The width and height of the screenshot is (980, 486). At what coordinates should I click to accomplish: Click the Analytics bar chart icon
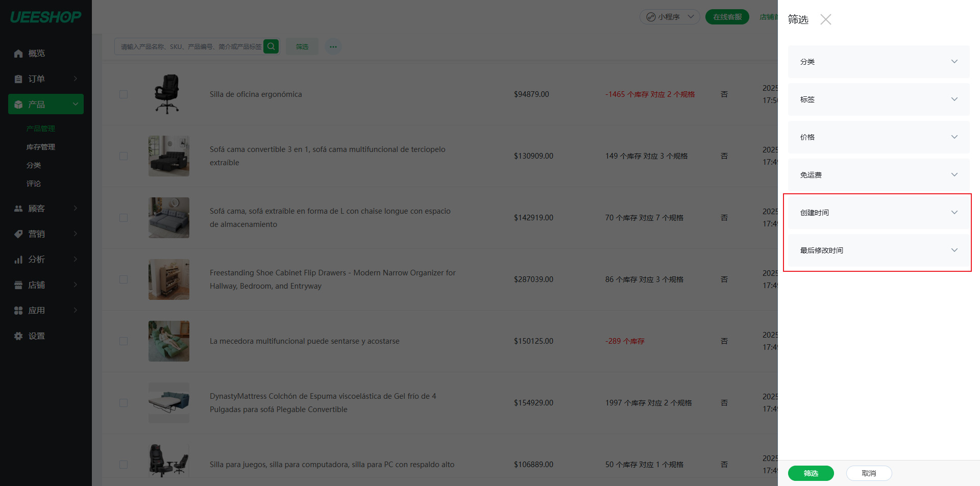(x=18, y=260)
